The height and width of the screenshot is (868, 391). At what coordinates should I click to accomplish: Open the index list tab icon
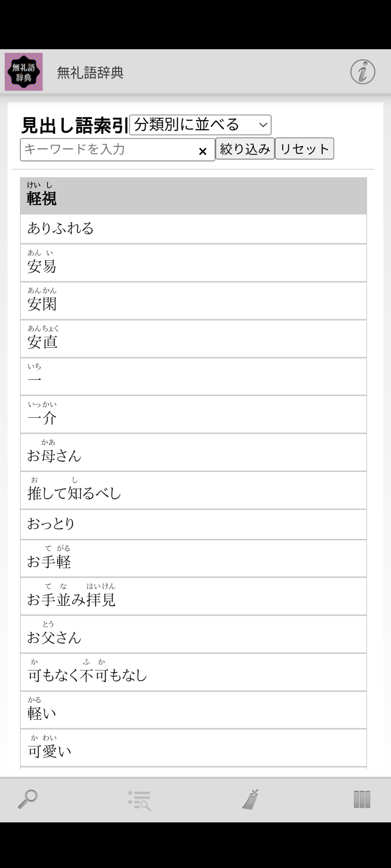click(139, 800)
